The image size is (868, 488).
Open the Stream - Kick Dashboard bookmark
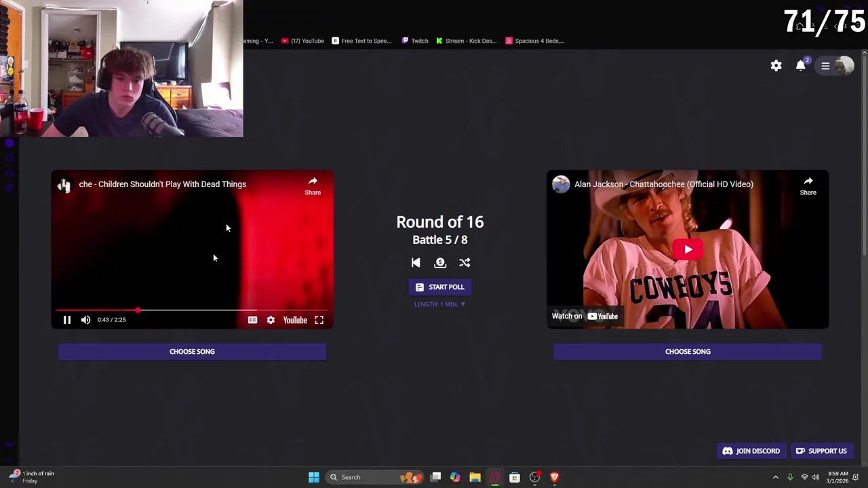pos(467,41)
